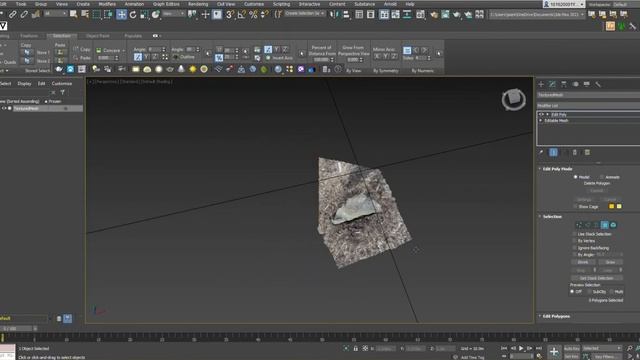
Task: Select the Polygon sub-object level icon
Action: (x=604, y=225)
